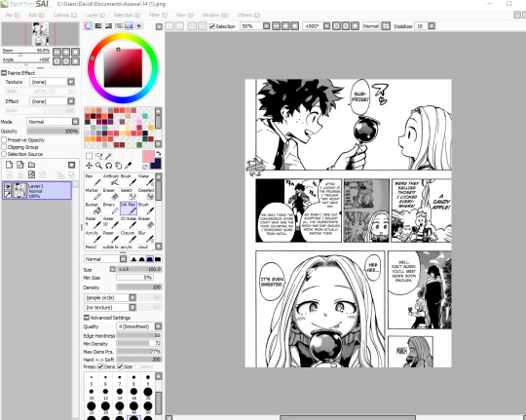The image size is (526, 420).
Task: Open the Edit menu
Action: point(36,16)
